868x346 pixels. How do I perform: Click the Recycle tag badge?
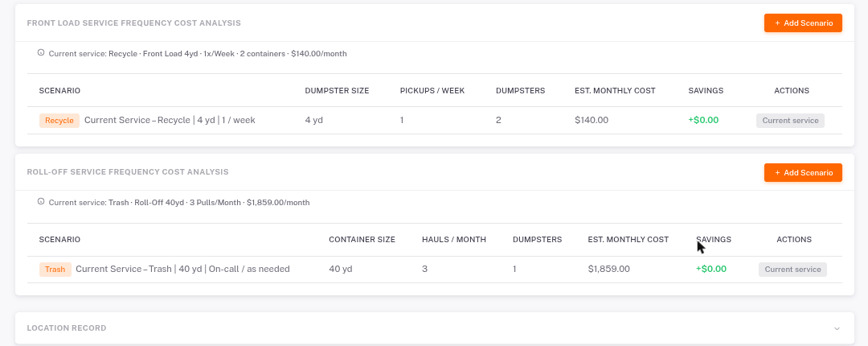click(x=59, y=121)
